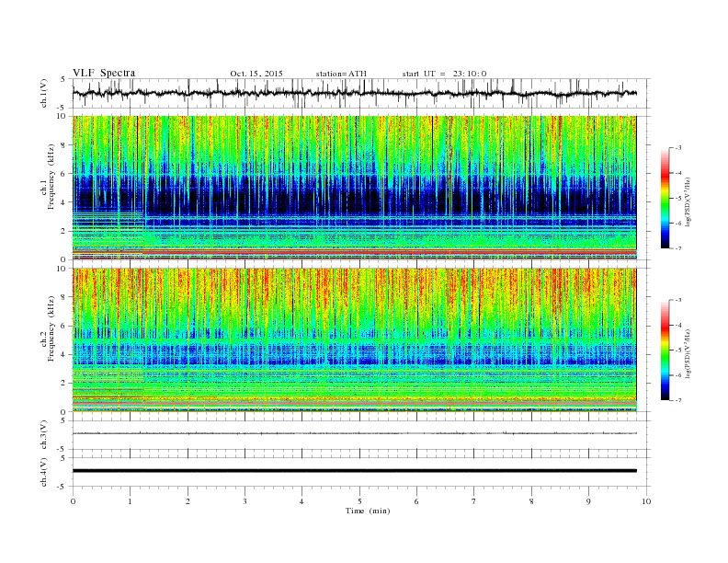This screenshot has width=728, height=563.
Task: Click the "ch.3(V)" axis label
Action: click(44, 435)
